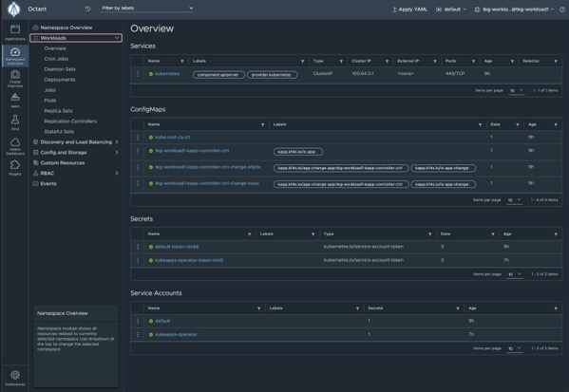Screen dimensions: 569x392
Task: Expand the RBAC section
Action: coord(76,174)
